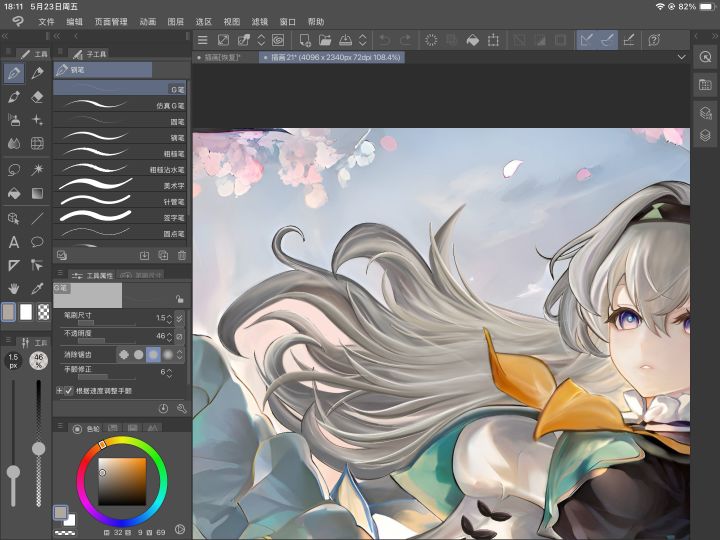Image resolution: width=720 pixels, height=540 pixels.
Task: Increase the 手颤修正 value stepper
Action: 169,370
